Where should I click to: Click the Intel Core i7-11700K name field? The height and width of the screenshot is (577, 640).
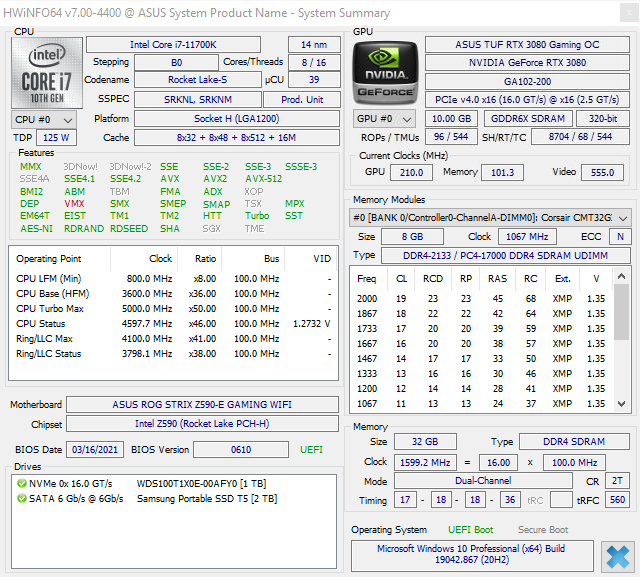(x=173, y=44)
